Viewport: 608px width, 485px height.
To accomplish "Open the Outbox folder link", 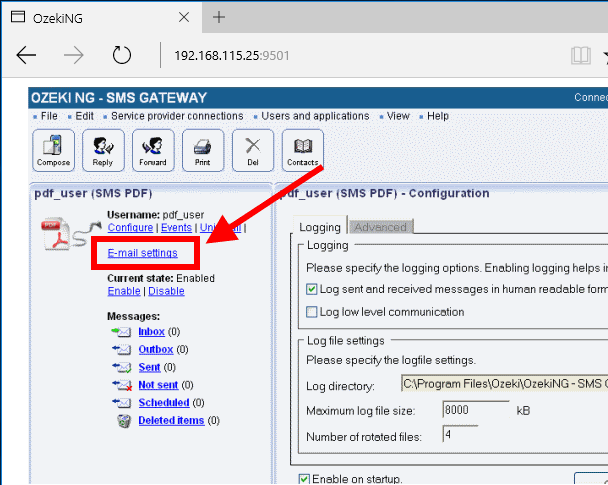I will click(156, 350).
